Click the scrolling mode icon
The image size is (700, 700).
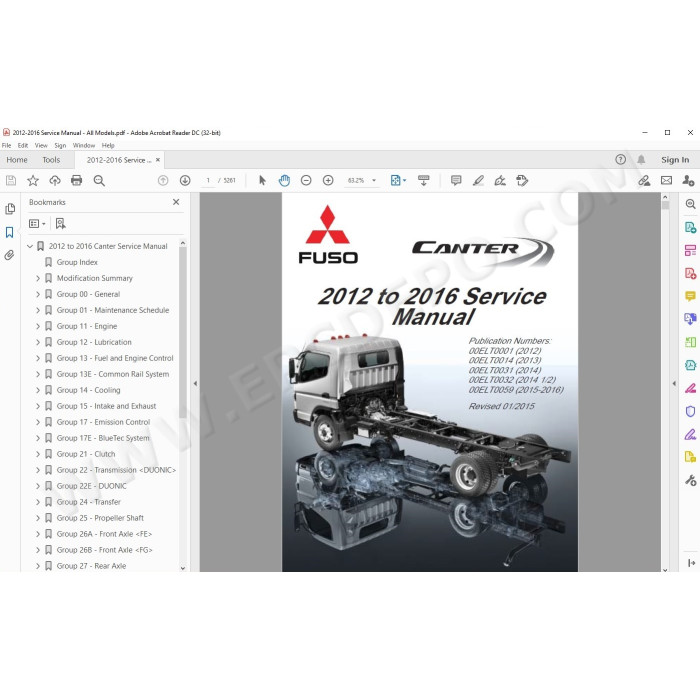tap(423, 180)
